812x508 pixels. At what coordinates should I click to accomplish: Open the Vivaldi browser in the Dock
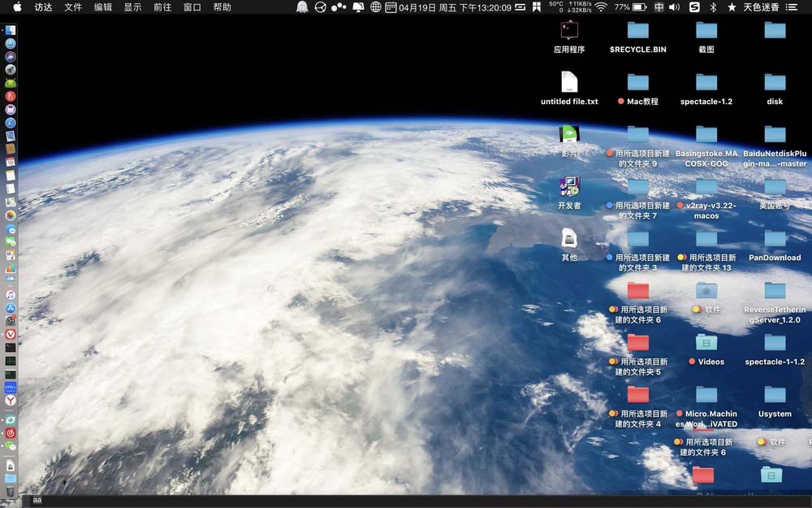[11, 334]
